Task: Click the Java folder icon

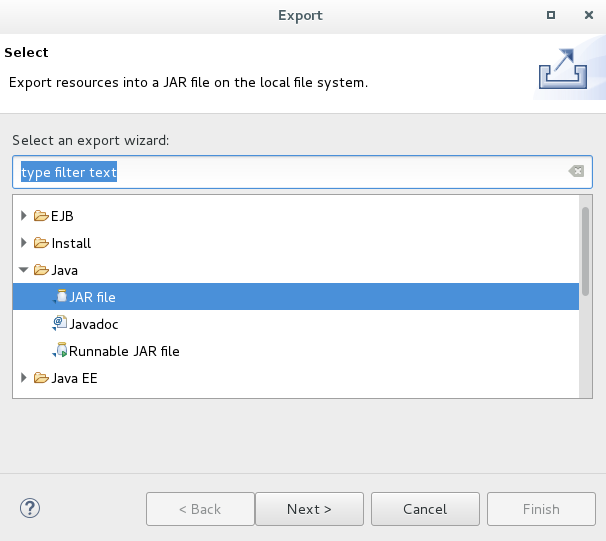Action: click(41, 270)
